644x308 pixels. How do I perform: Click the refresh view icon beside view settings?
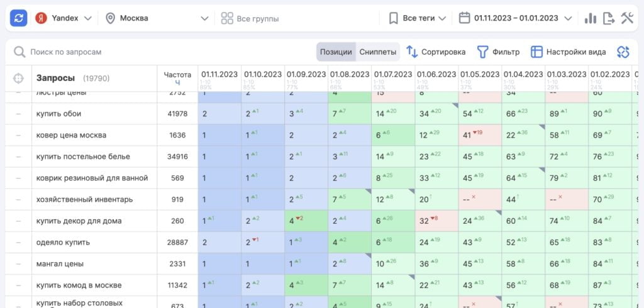pyautogui.click(x=623, y=52)
